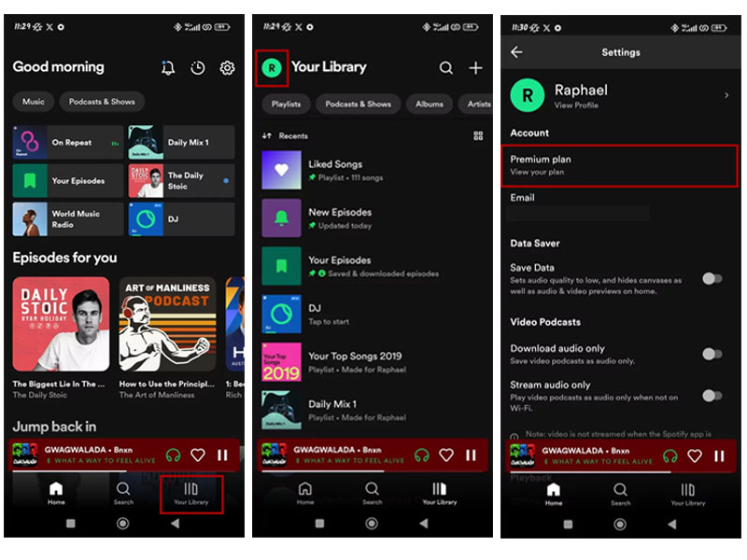This screenshot has width=747, height=560.
Task: Select Albums filter chip
Action: click(x=430, y=104)
